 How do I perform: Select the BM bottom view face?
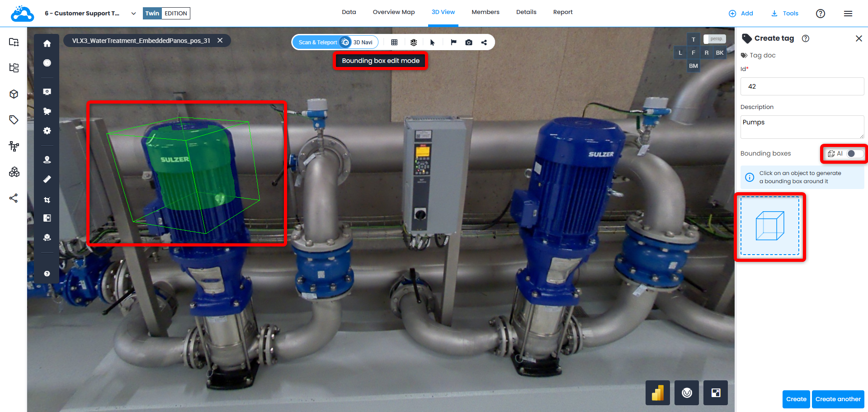click(693, 66)
